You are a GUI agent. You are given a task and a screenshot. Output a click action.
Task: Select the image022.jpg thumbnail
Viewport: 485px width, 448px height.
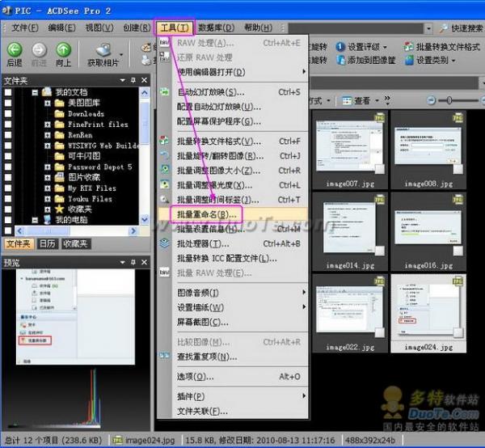point(350,313)
